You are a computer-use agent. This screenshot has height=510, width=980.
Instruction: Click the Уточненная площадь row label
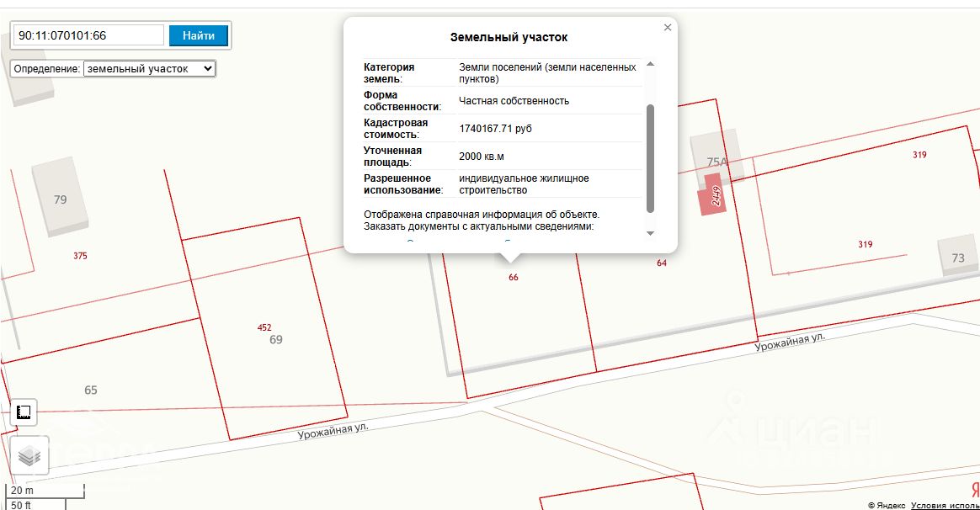[392, 157]
